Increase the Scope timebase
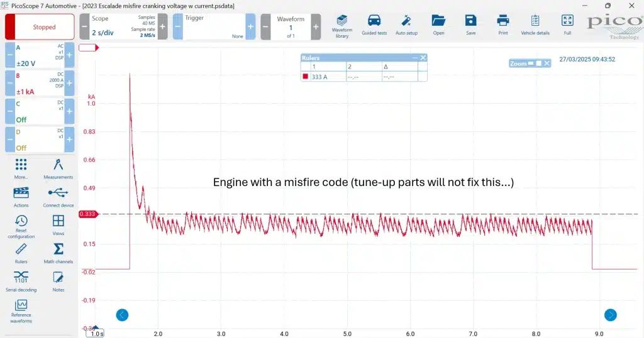644x338 pixels. (x=163, y=26)
